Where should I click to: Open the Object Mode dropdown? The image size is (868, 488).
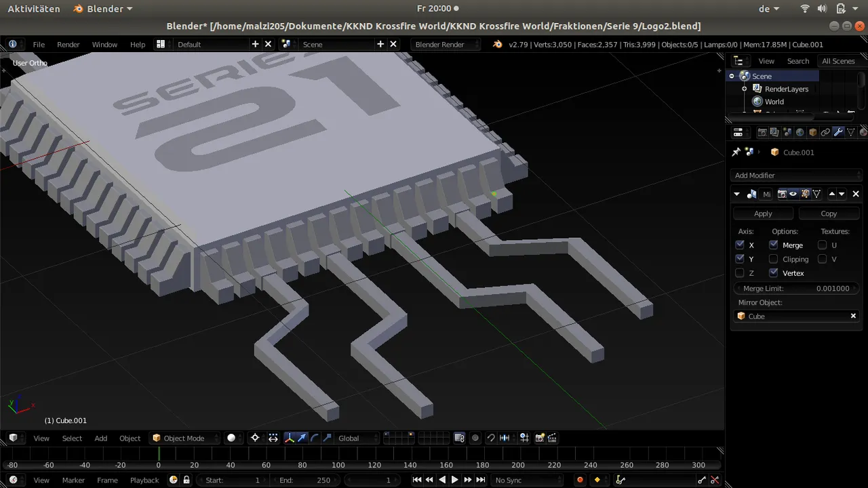[x=184, y=438]
